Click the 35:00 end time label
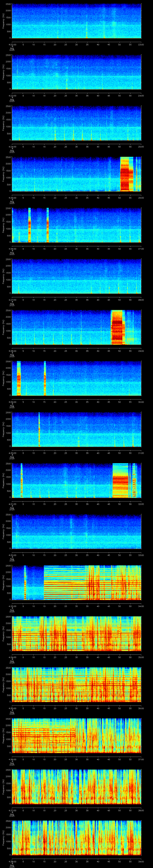Image resolution: width=153 pixels, height=868 pixels. pos(141,657)
